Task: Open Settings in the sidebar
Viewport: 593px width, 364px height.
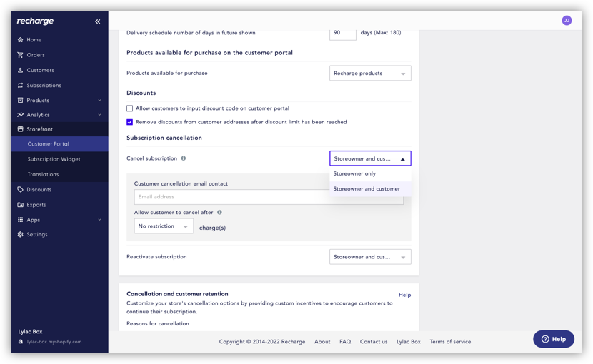Action: click(37, 234)
